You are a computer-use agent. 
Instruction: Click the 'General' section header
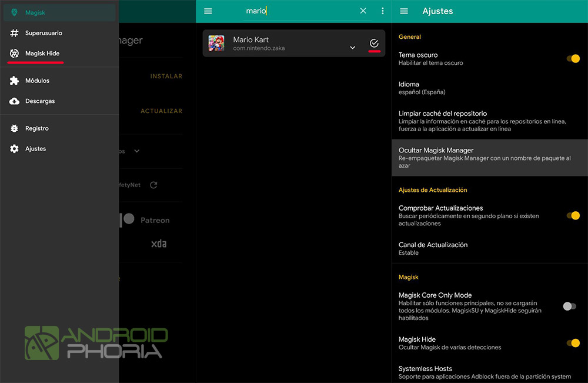click(x=409, y=36)
